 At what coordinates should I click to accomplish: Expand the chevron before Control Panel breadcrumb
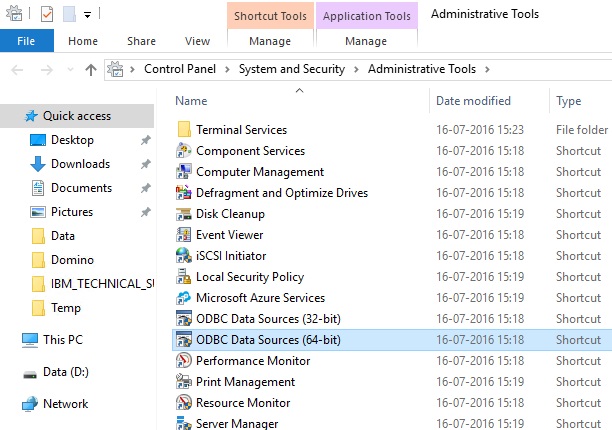[132, 69]
